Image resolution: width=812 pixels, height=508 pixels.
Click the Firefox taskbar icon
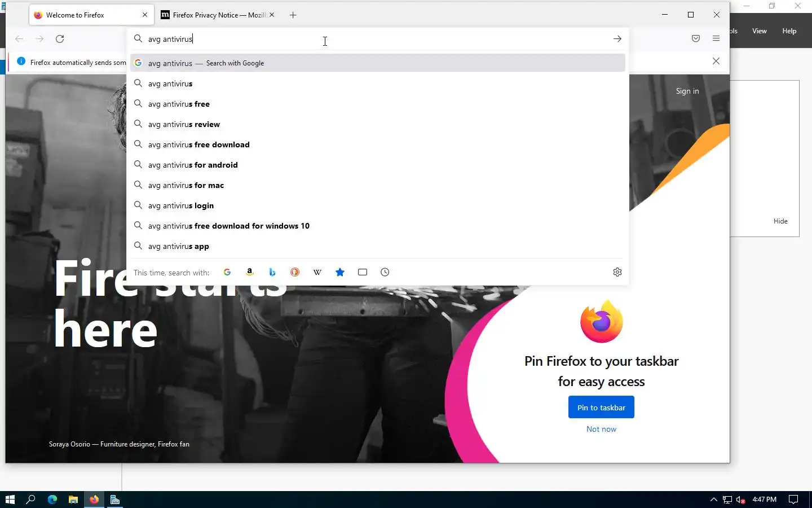point(94,500)
